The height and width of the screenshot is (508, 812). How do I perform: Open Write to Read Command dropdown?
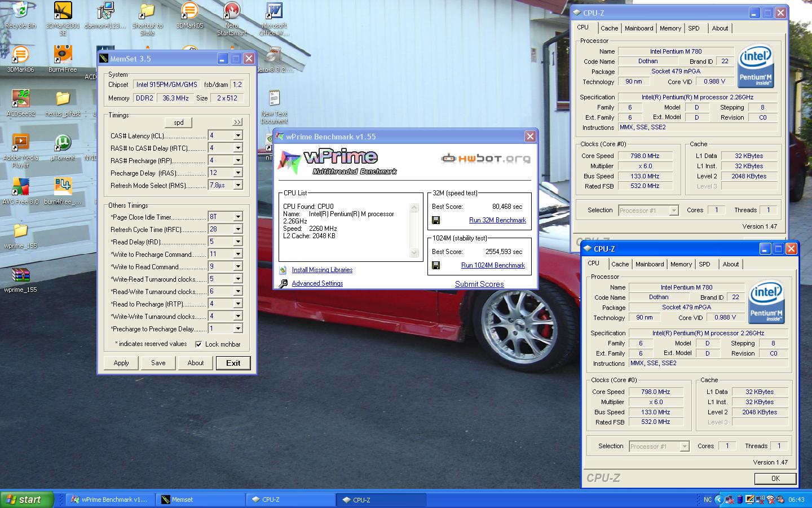coord(238,266)
